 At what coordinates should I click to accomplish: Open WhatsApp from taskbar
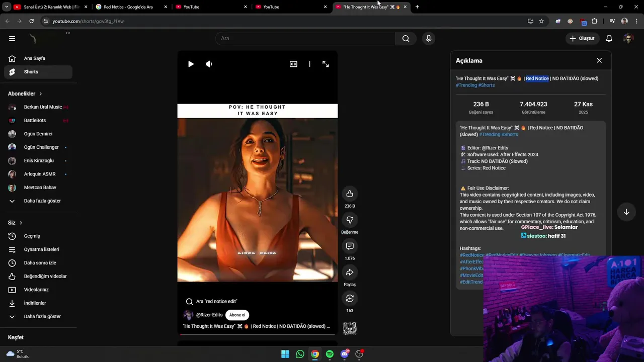click(300, 354)
